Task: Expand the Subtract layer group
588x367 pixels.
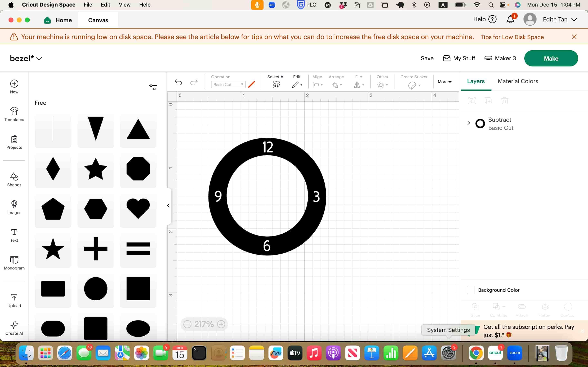Action: [x=468, y=123]
